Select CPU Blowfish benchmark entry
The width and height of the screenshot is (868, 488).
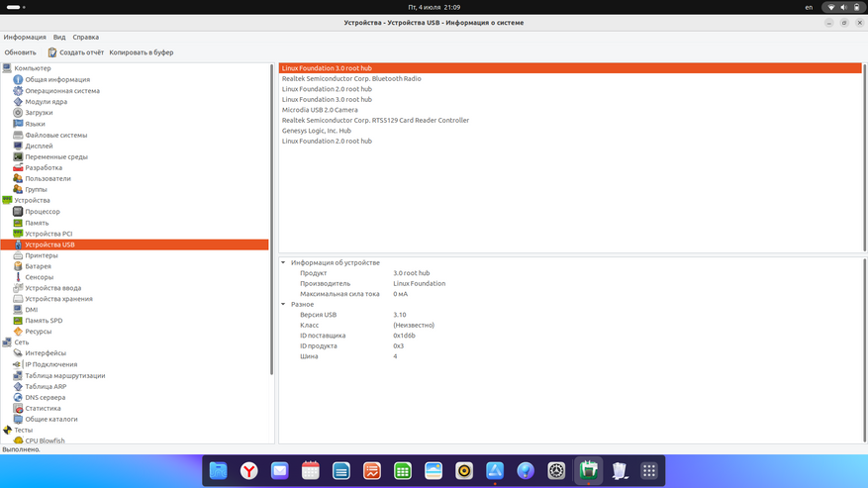[45, 440]
